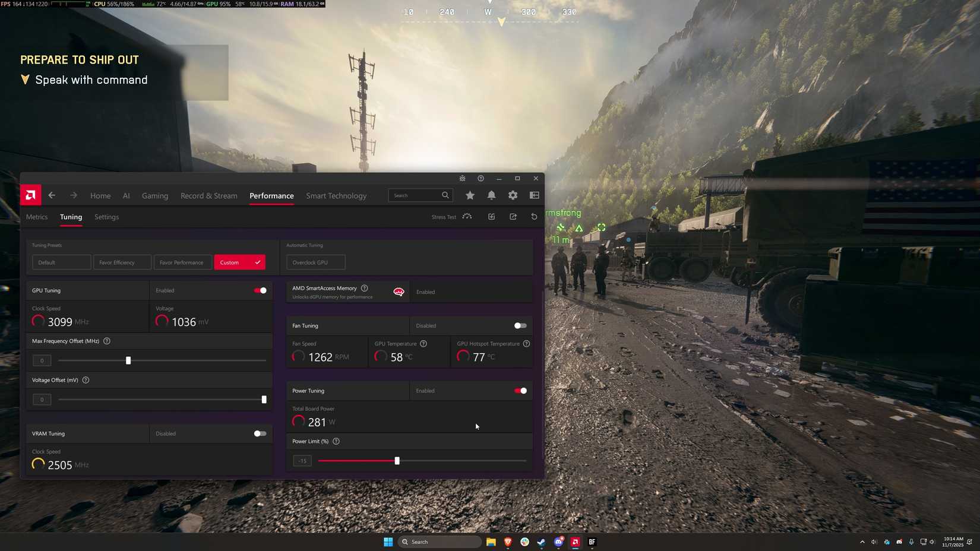980x551 pixels.
Task: Start a Stress Test with the gauge icon
Action: coord(467,217)
